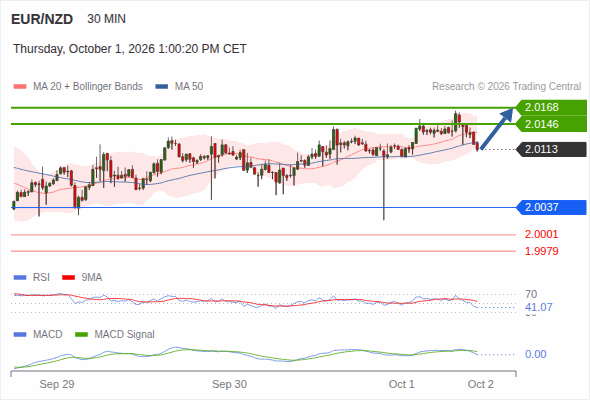Click the 1.9979 support level value
Image resolution: width=590 pixels, height=400 pixels.
[x=541, y=251]
